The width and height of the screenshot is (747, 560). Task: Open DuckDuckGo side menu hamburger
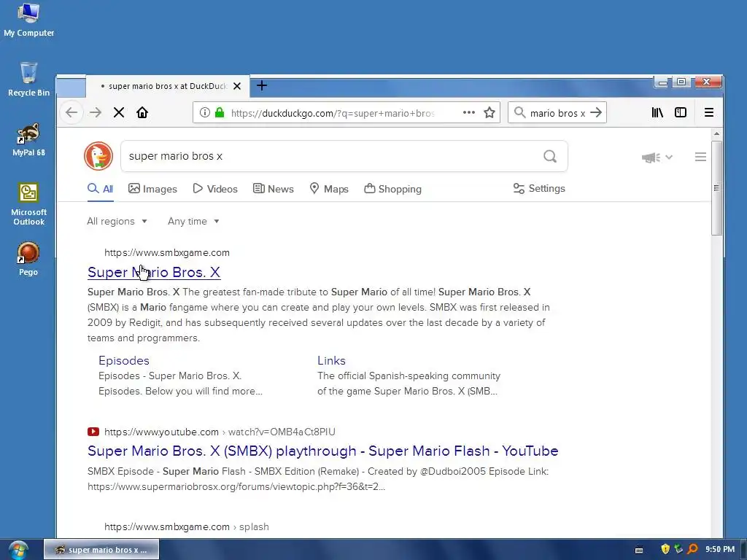700,157
